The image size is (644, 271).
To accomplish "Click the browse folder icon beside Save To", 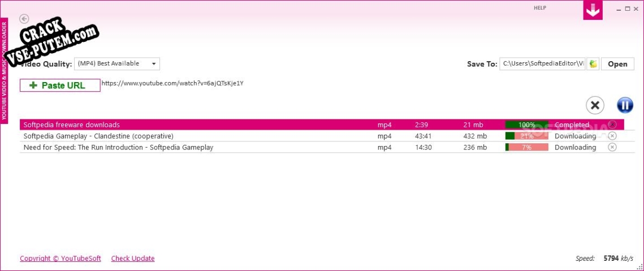I will tap(593, 64).
